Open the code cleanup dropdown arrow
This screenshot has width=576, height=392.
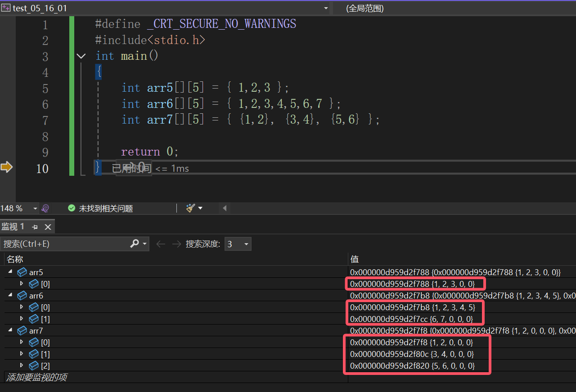200,208
